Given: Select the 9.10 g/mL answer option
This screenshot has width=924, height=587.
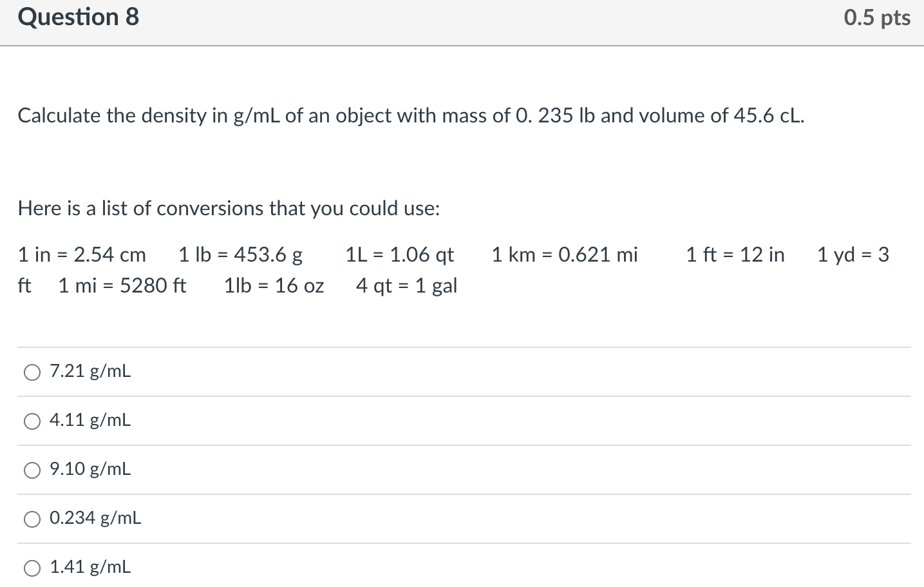Looking at the screenshot, I should [32, 470].
